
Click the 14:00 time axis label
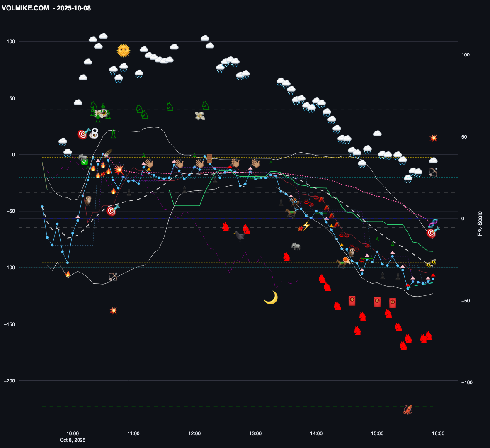click(316, 433)
